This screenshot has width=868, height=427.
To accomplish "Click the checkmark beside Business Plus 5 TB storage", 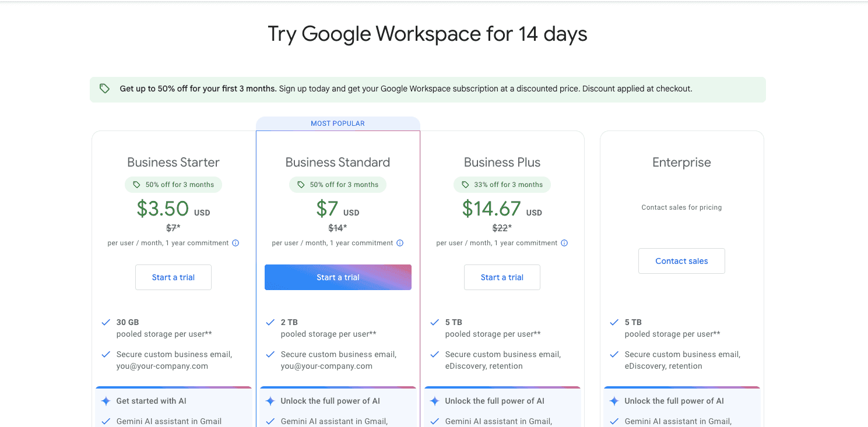I will pos(434,322).
